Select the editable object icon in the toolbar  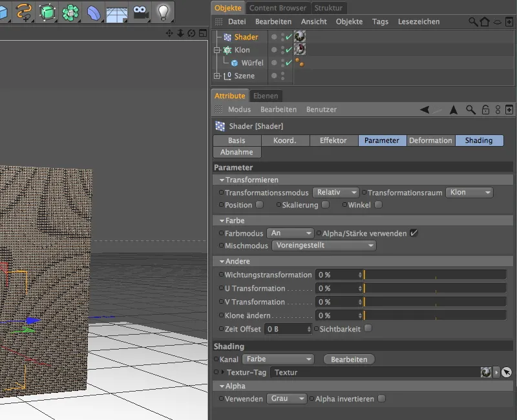tap(47, 12)
